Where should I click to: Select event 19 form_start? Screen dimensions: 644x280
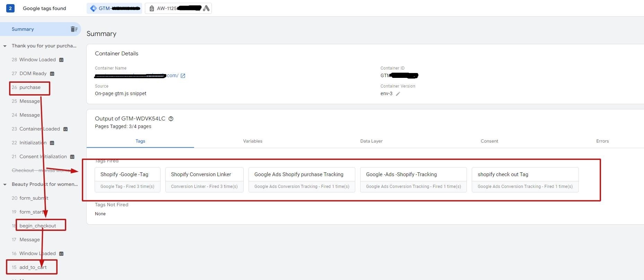pyautogui.click(x=28, y=212)
